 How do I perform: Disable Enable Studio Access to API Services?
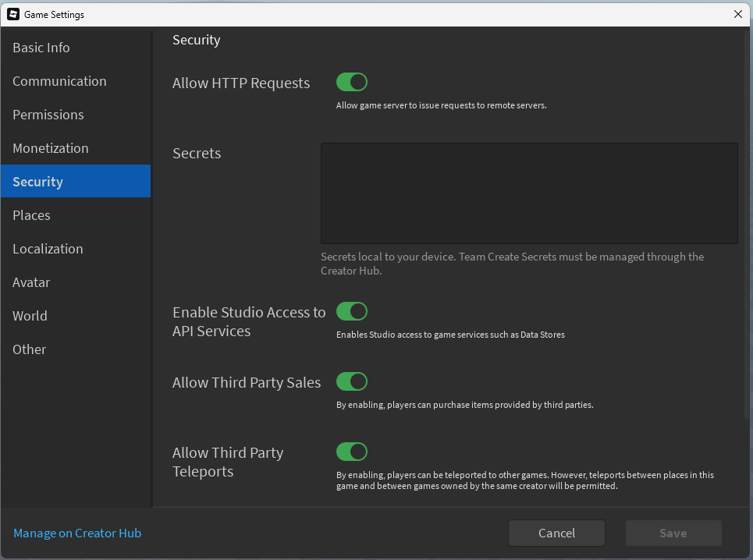(351, 311)
